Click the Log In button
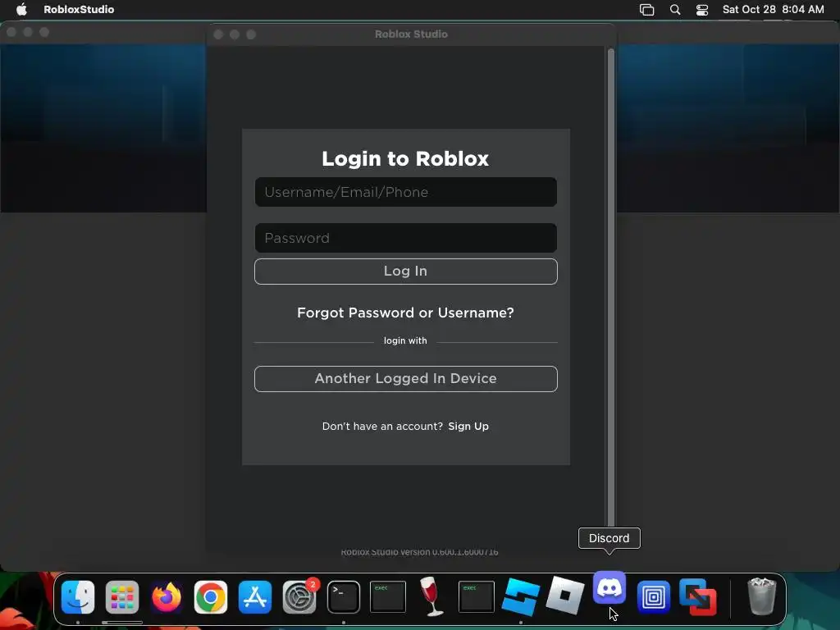 click(x=405, y=272)
